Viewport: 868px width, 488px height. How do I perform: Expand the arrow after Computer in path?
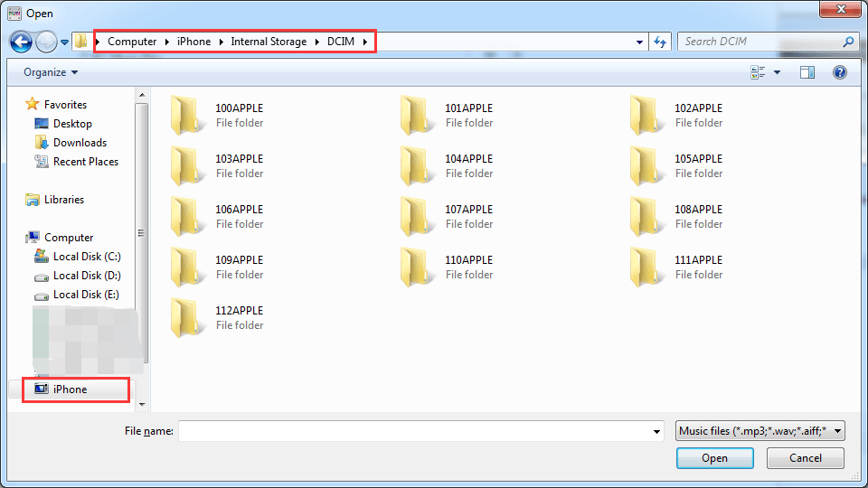click(167, 42)
